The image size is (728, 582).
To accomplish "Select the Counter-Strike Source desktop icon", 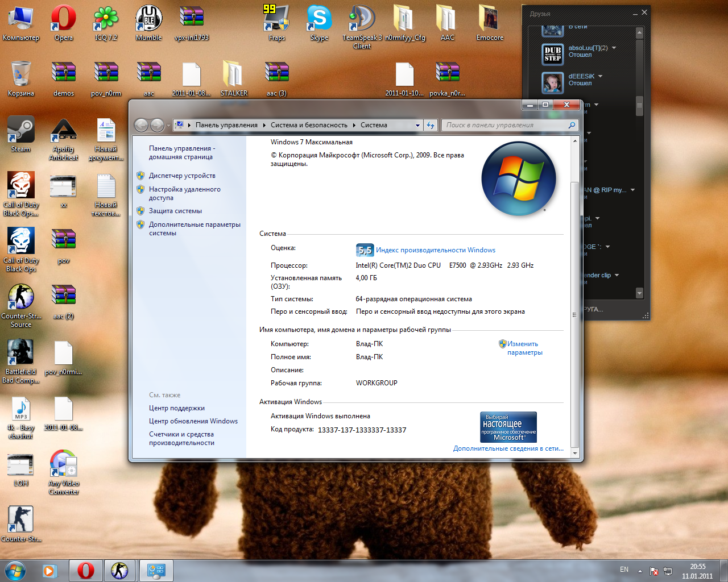I will (x=21, y=305).
